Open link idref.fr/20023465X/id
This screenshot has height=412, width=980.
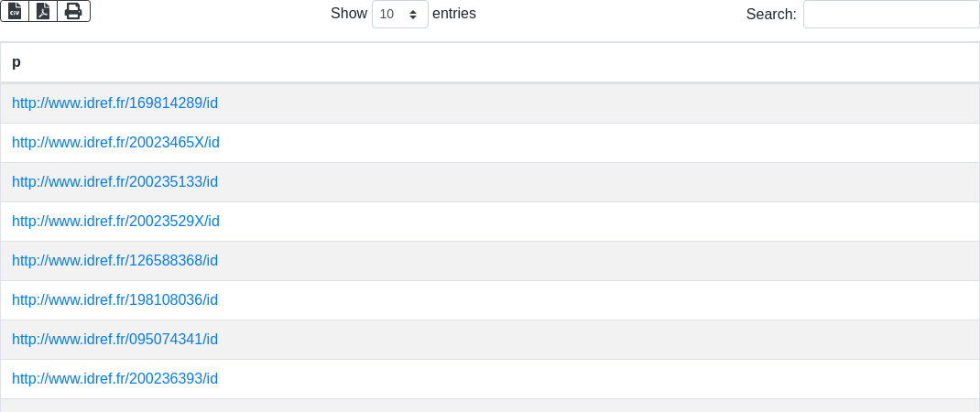115,143
